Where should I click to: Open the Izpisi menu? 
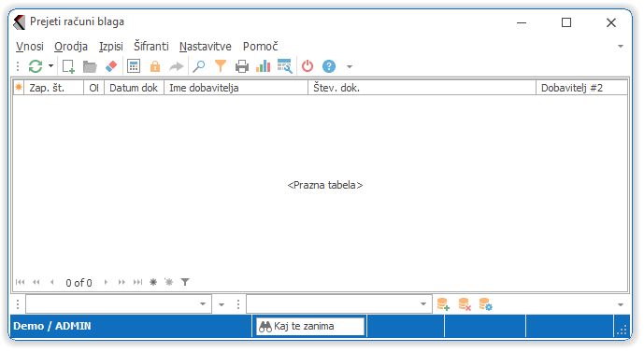pyautogui.click(x=111, y=47)
